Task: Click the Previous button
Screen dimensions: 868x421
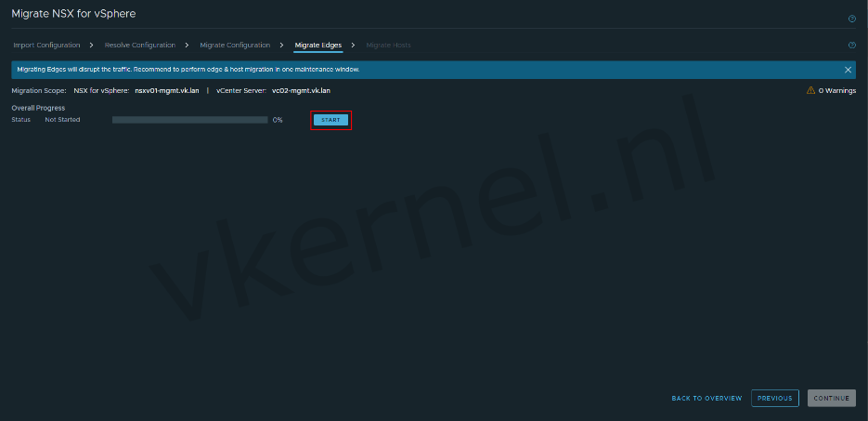Action: point(774,398)
